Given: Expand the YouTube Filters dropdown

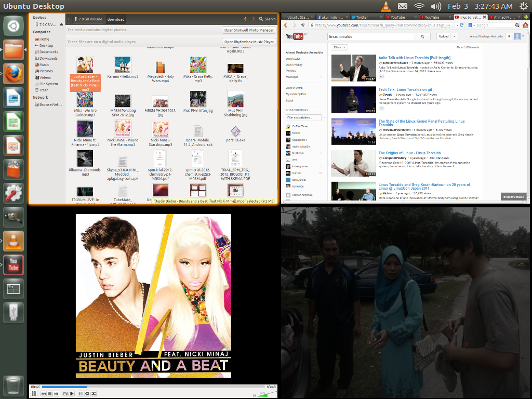Looking at the screenshot, I should pyautogui.click(x=340, y=47).
